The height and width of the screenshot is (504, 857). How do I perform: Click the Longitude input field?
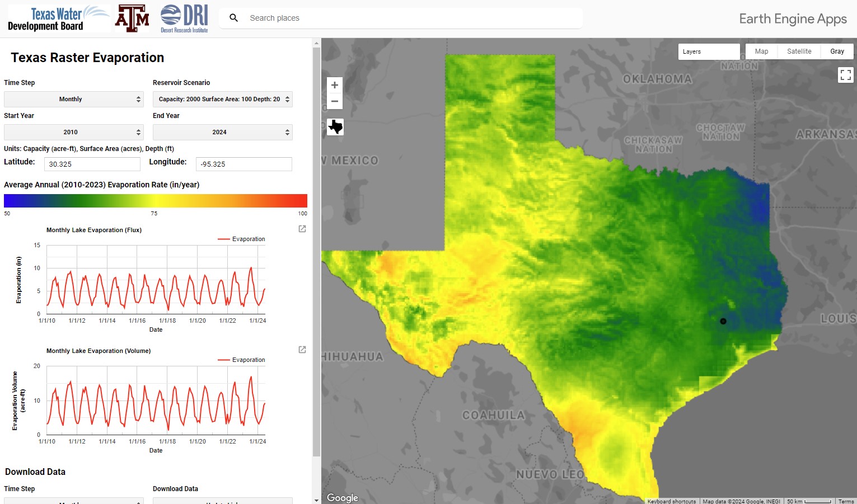click(244, 164)
